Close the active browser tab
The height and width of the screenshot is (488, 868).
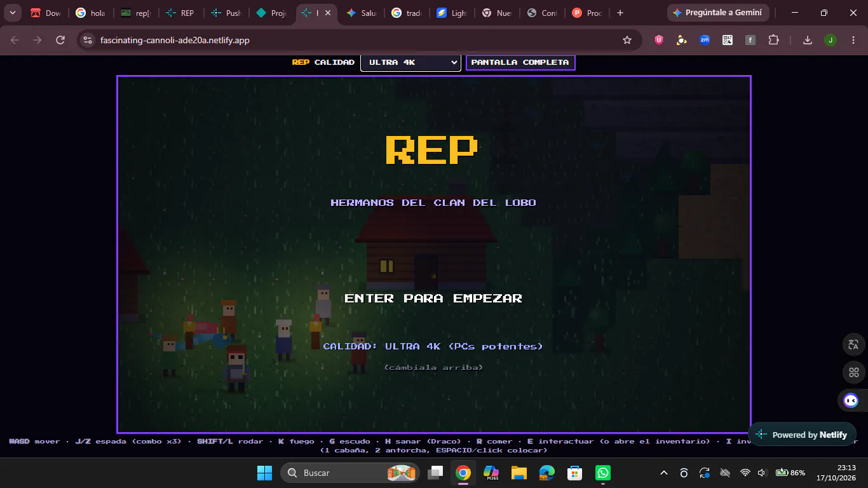point(328,13)
